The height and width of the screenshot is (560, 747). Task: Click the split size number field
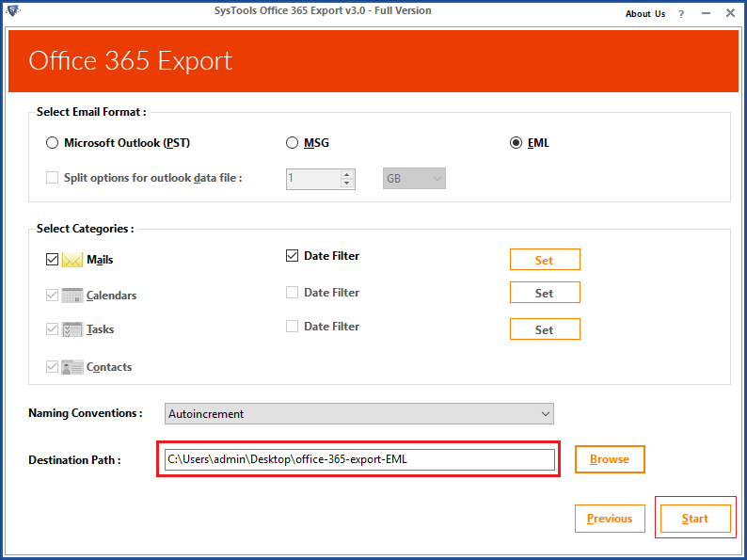tap(313, 179)
